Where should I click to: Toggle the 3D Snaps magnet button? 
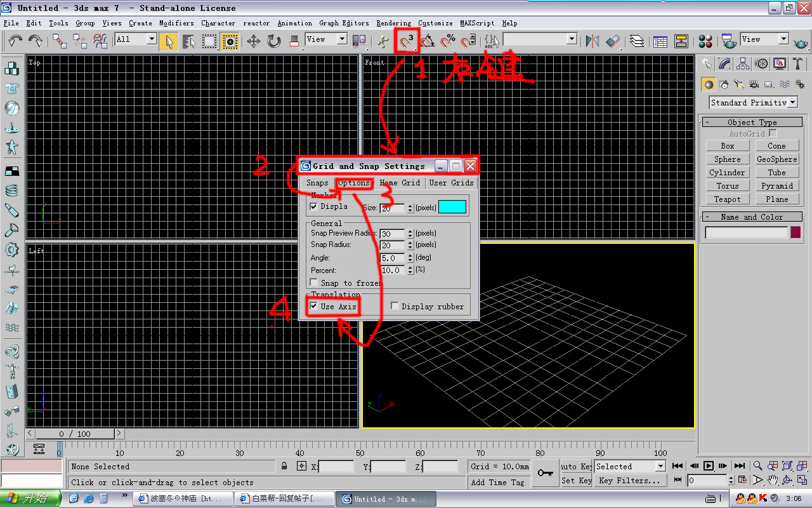(x=406, y=41)
